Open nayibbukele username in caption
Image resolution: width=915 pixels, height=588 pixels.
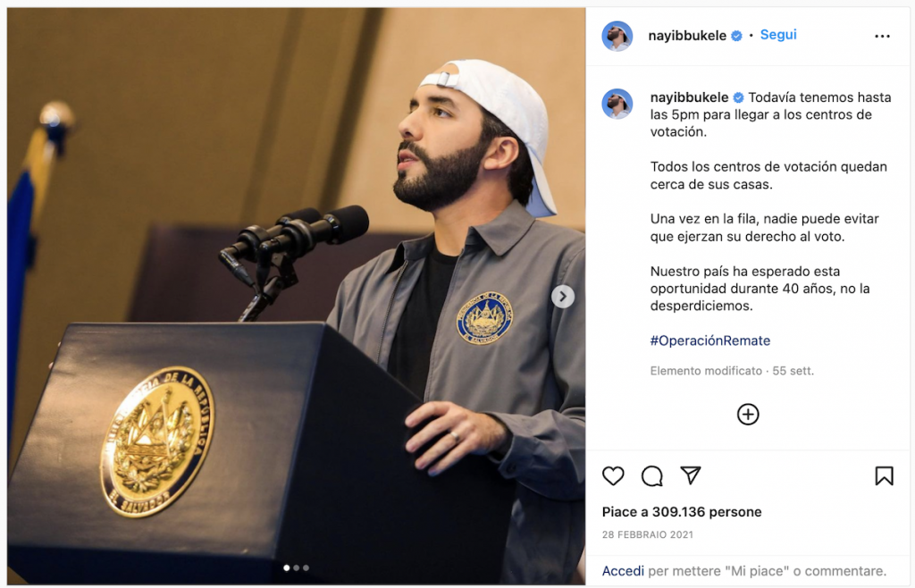(689, 97)
